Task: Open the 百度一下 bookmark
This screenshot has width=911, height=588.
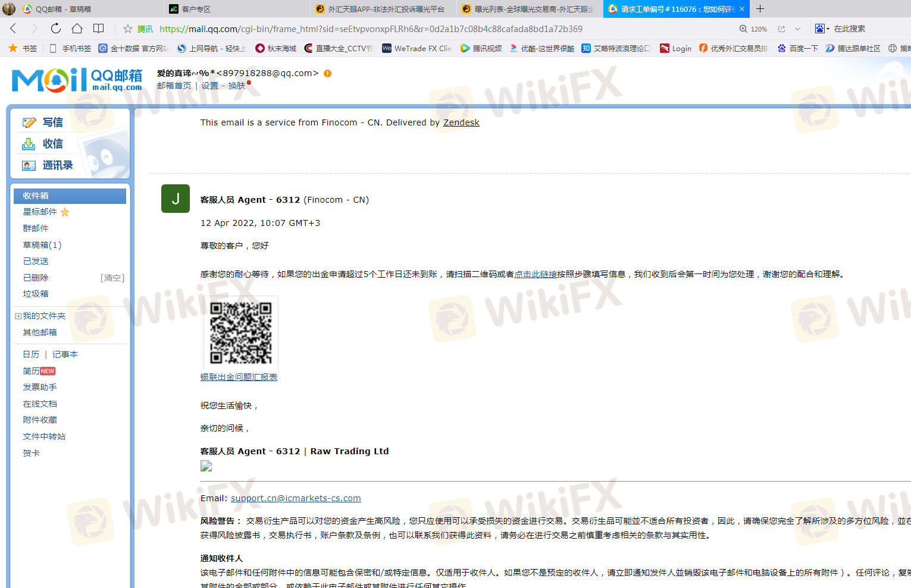Action: pyautogui.click(x=797, y=48)
